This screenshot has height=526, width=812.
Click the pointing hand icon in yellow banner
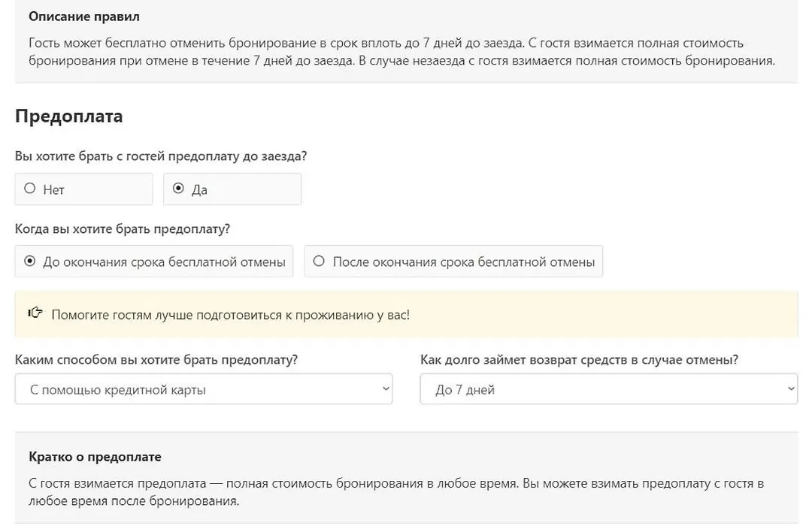click(x=35, y=313)
